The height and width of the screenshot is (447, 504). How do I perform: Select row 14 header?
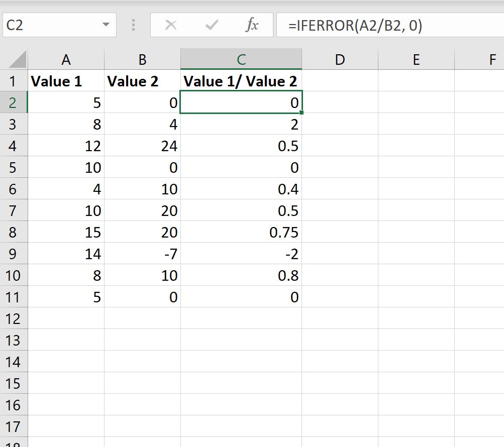click(14, 362)
